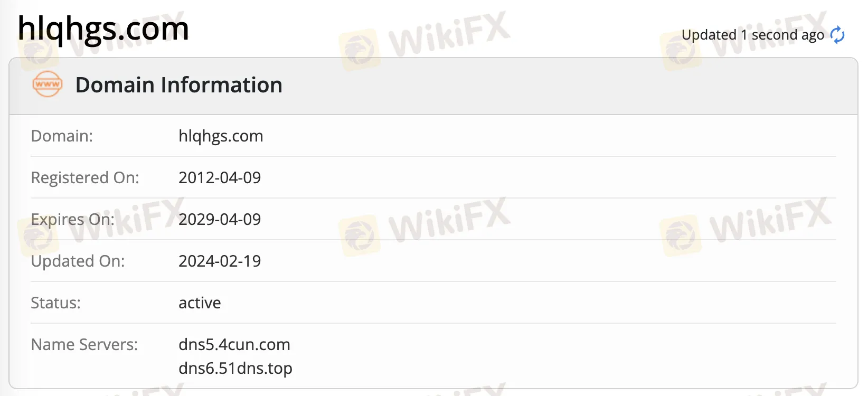
Task: Click the "Domain:" field label
Action: (62, 136)
